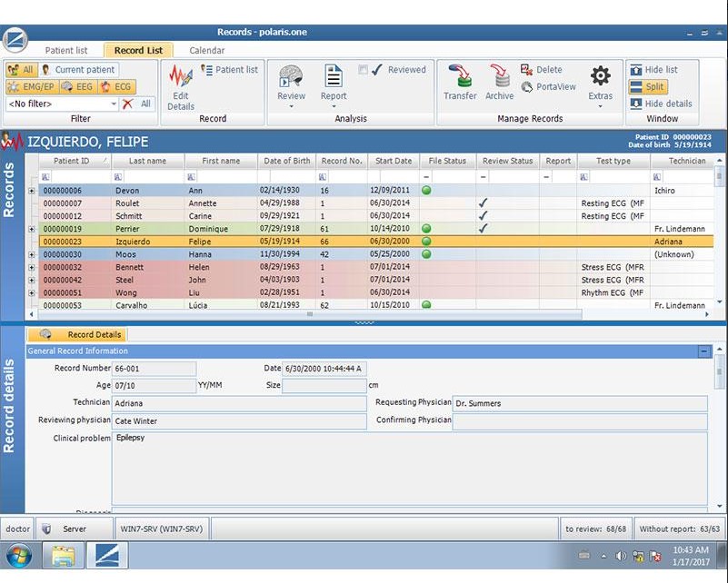Clear the filter with the red X
Image resolution: width=728 pixels, height=583 pixels.
(x=128, y=104)
